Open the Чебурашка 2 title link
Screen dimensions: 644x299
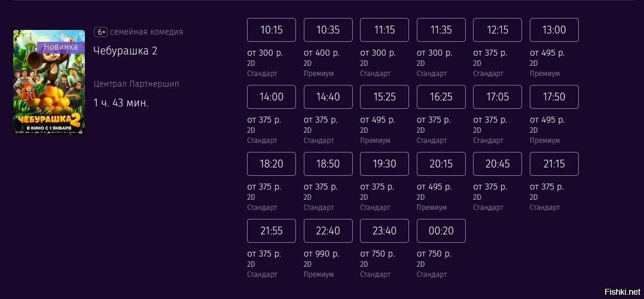point(125,51)
